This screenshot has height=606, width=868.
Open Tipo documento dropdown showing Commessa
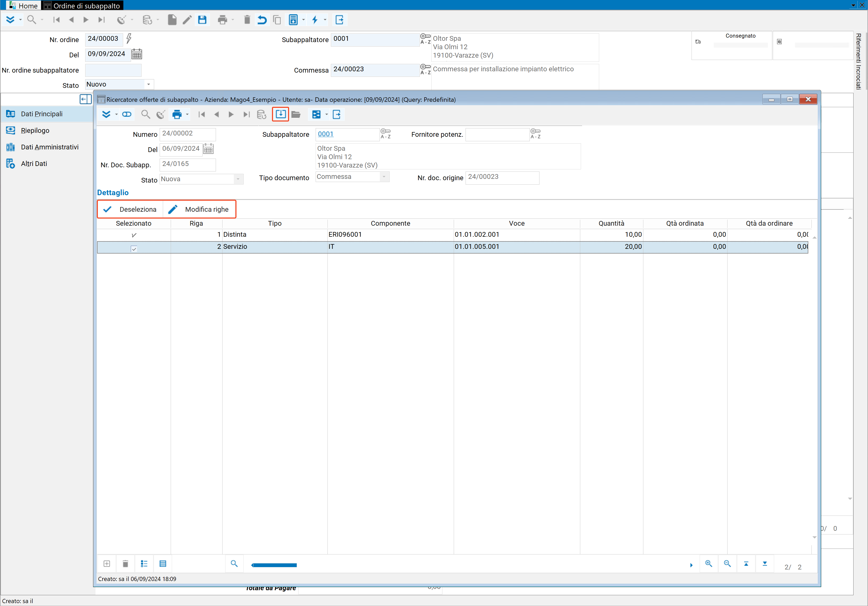(x=384, y=176)
